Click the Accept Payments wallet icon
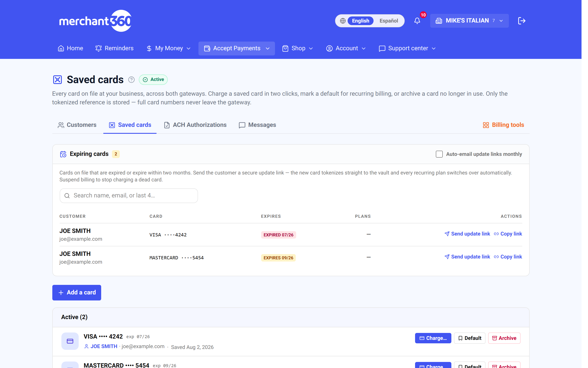 click(207, 48)
